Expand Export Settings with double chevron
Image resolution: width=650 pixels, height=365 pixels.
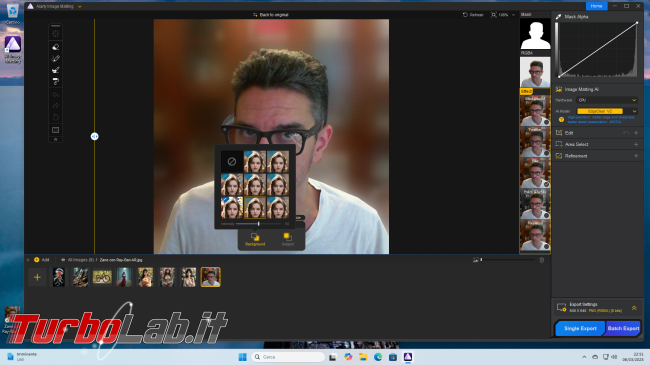[x=634, y=308]
